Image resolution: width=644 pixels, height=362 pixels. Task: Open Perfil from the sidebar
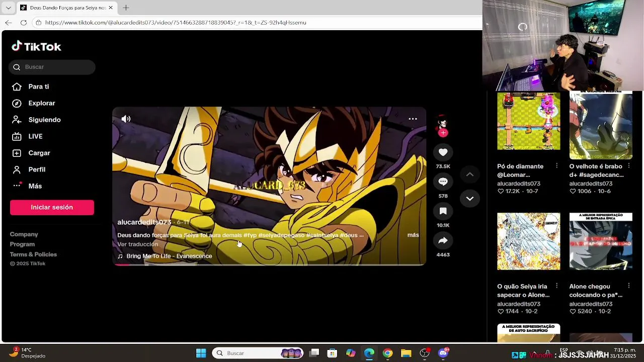coord(37,169)
